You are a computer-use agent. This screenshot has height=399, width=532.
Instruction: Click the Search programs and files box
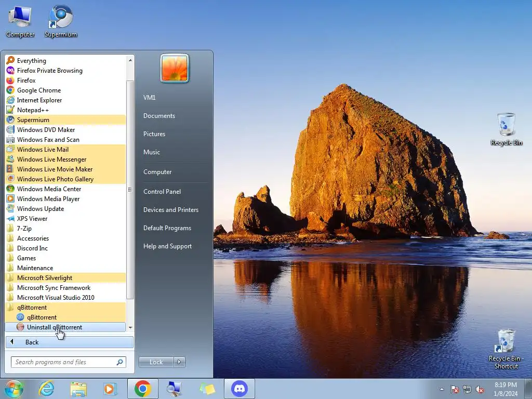(68, 362)
